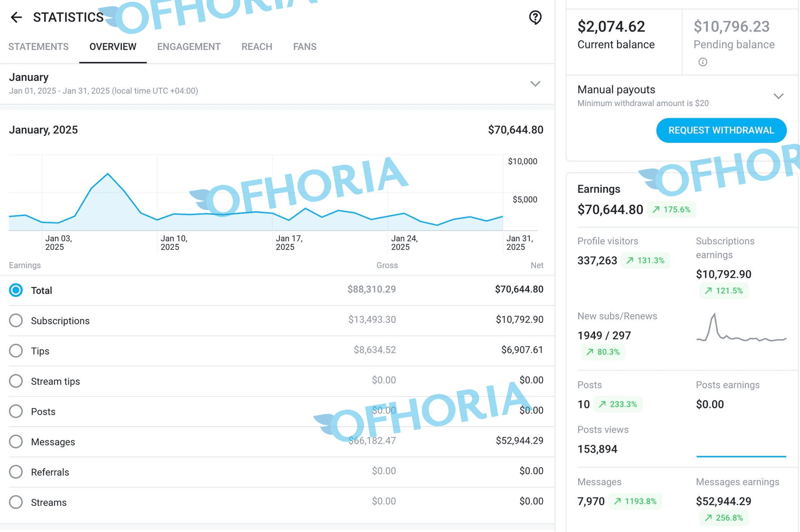The width and height of the screenshot is (800, 532).
Task: Click the pending balance info icon
Action: 702,62
